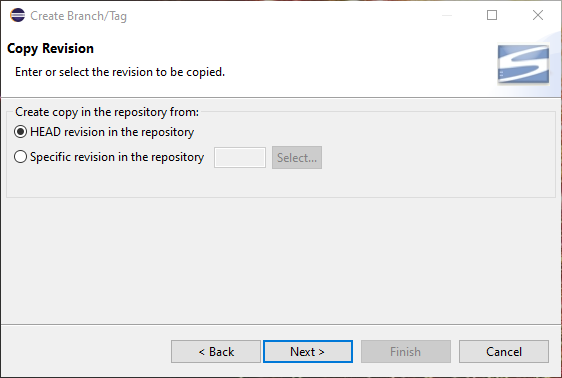
Task: Click the 'Enter or select the revision' description
Action: point(120,72)
